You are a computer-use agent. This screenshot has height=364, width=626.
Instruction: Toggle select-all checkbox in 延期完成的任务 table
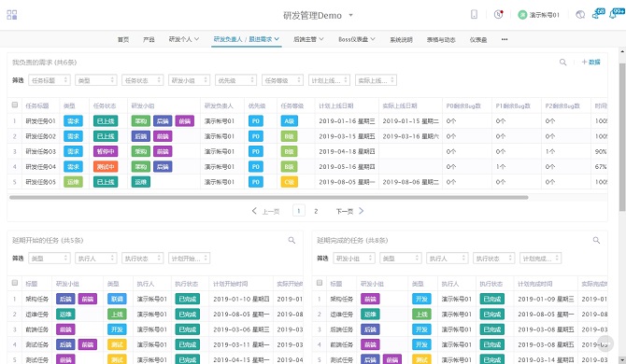320,283
